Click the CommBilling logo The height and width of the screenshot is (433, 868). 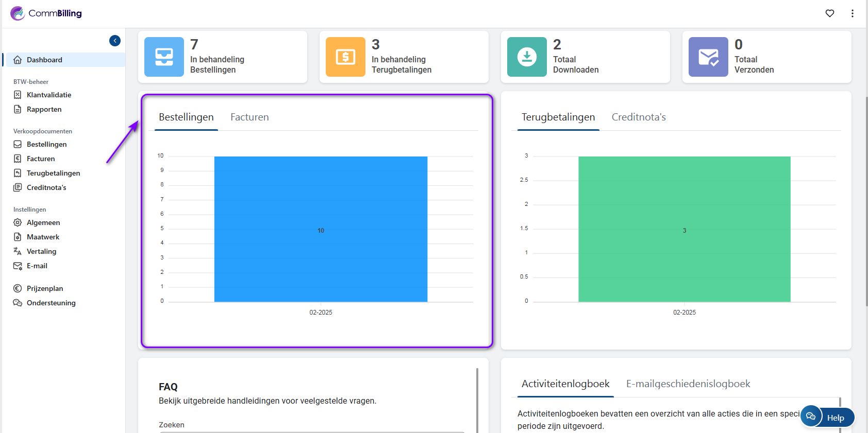point(46,13)
